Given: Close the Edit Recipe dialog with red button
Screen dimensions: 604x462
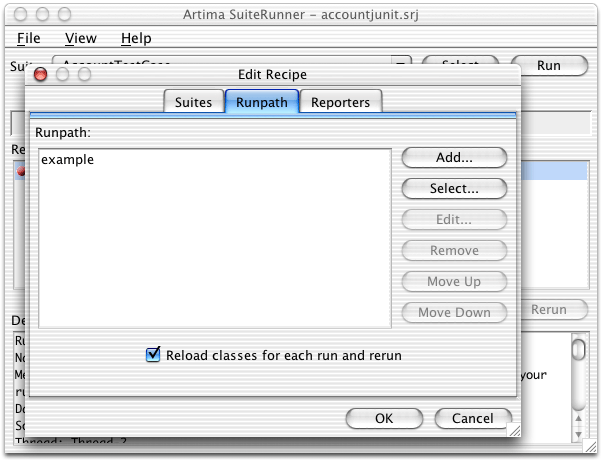Looking at the screenshot, I should point(40,74).
